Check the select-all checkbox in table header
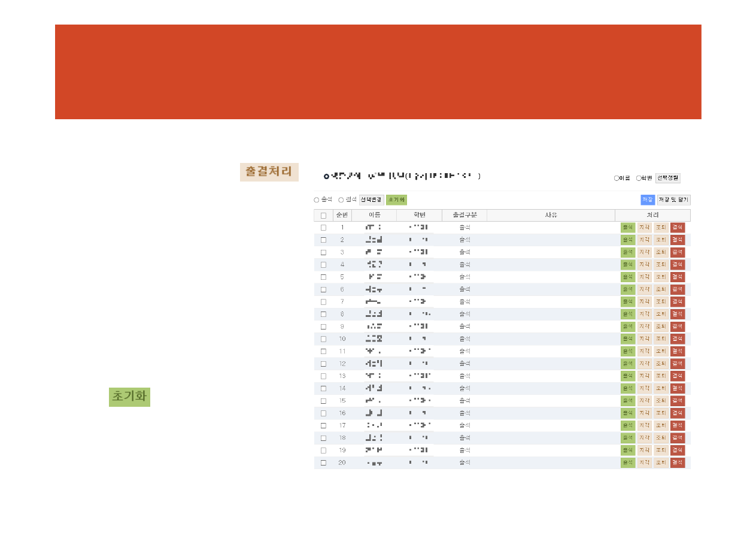 (x=323, y=216)
